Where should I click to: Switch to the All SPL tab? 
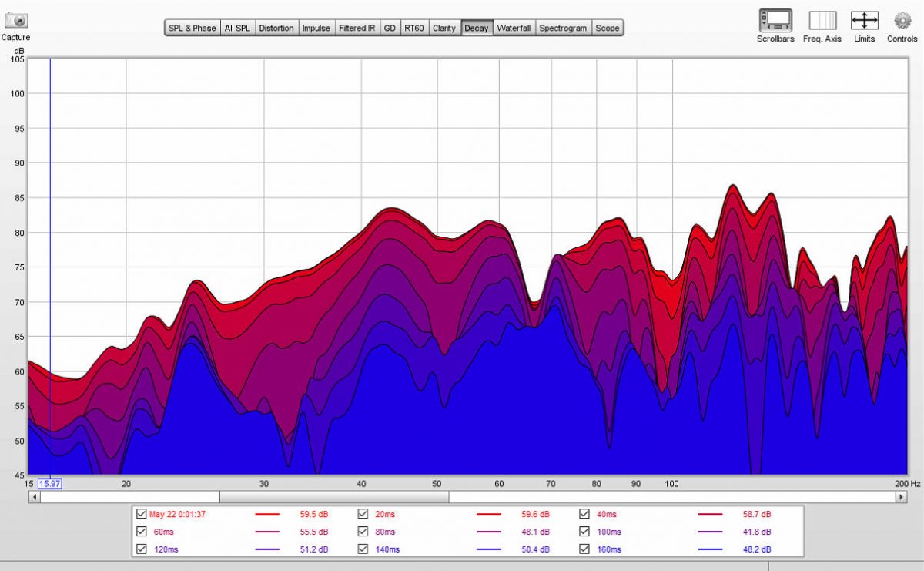(x=237, y=29)
